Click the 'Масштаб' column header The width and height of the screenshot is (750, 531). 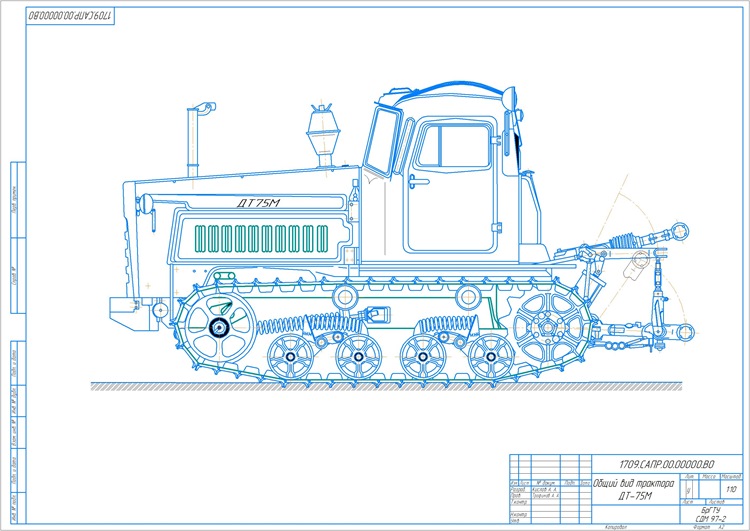coord(731,476)
